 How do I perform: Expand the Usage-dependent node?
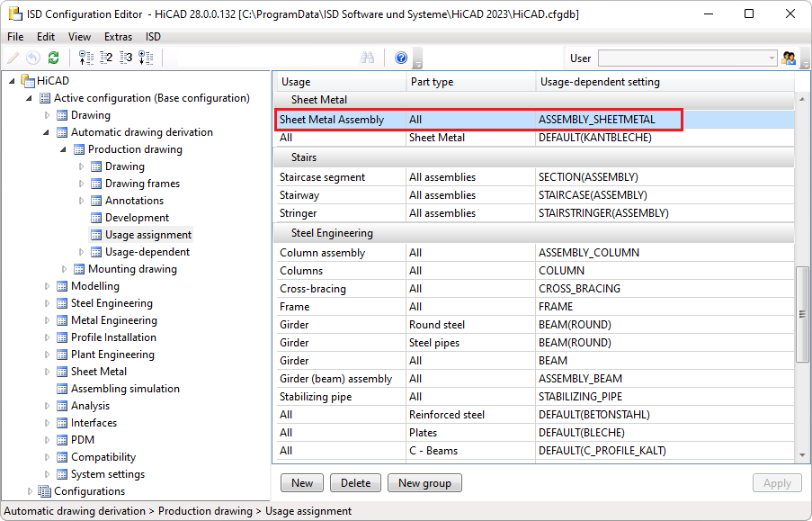pos(81,252)
